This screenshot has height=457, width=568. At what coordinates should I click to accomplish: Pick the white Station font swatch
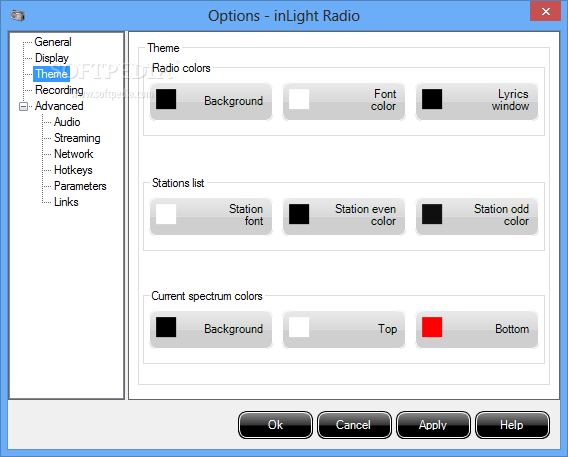(x=166, y=214)
